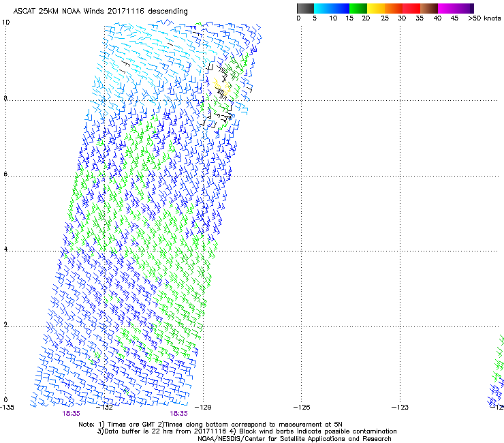This screenshot has width=504, height=443.
Task: Click the right purple 18:35 time label
Action: coord(178,414)
